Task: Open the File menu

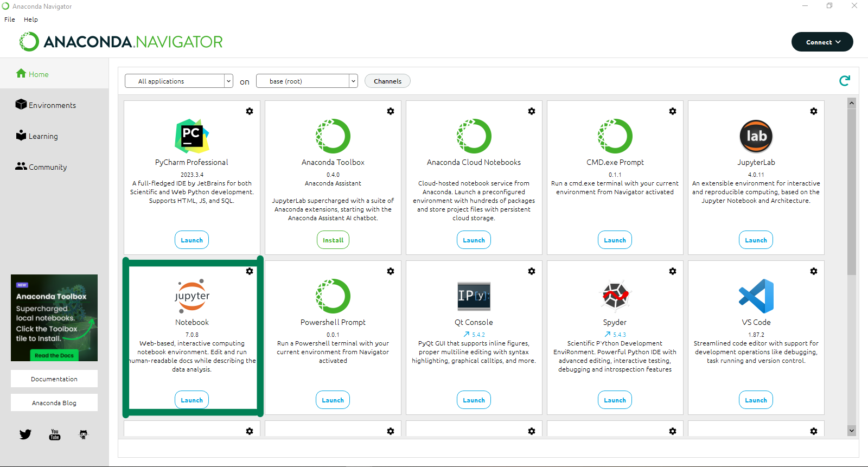Action: pyautogui.click(x=10, y=20)
